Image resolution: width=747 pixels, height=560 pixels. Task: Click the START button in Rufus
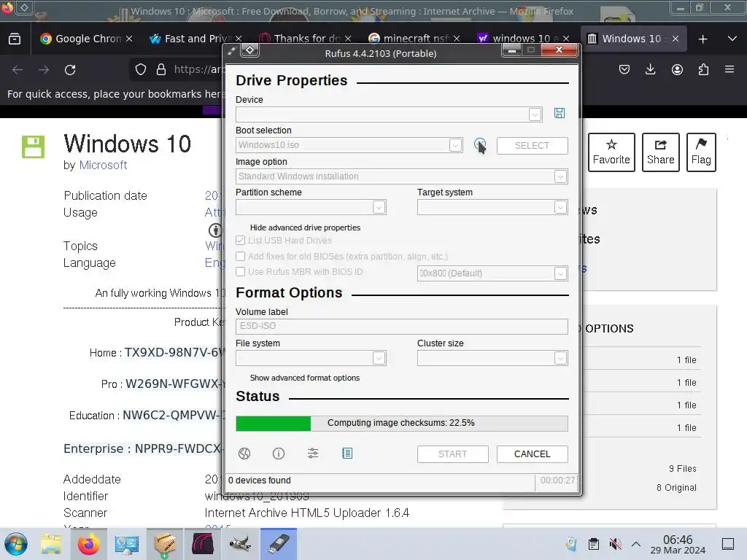[x=452, y=454]
